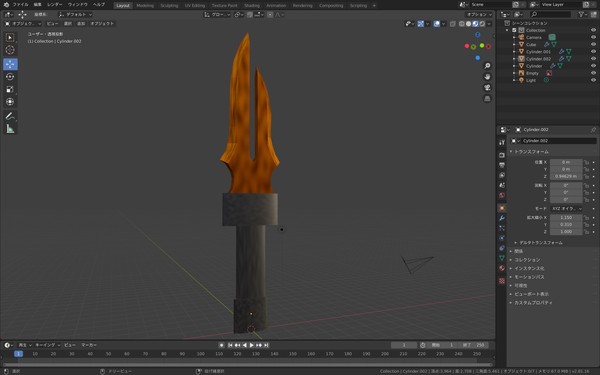Screen dimensions: 600x375
Task: Open the Render properties tab
Action: coord(502,155)
